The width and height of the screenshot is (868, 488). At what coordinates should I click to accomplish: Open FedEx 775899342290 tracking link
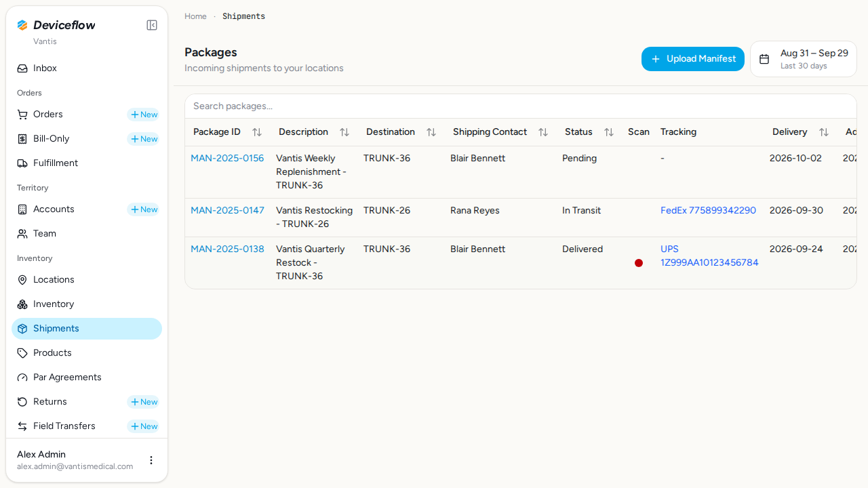(708, 210)
